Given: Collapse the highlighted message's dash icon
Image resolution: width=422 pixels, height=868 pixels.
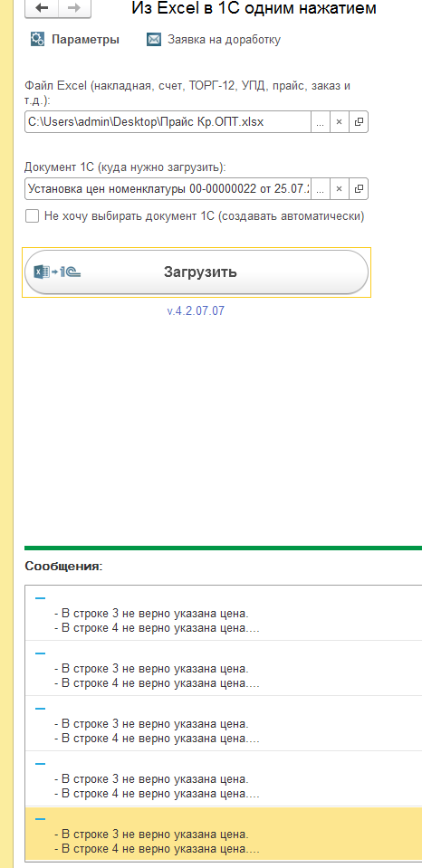Looking at the screenshot, I should tap(40, 819).
